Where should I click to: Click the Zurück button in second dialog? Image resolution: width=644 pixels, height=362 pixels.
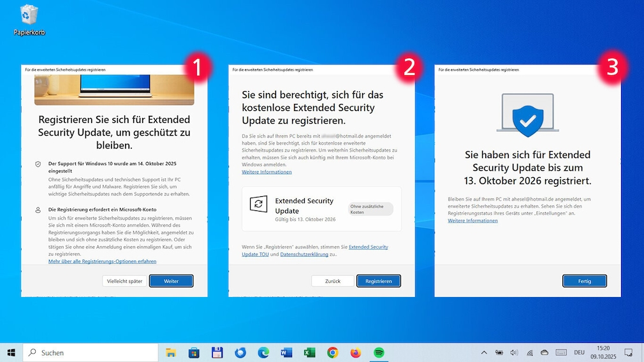pos(332,281)
